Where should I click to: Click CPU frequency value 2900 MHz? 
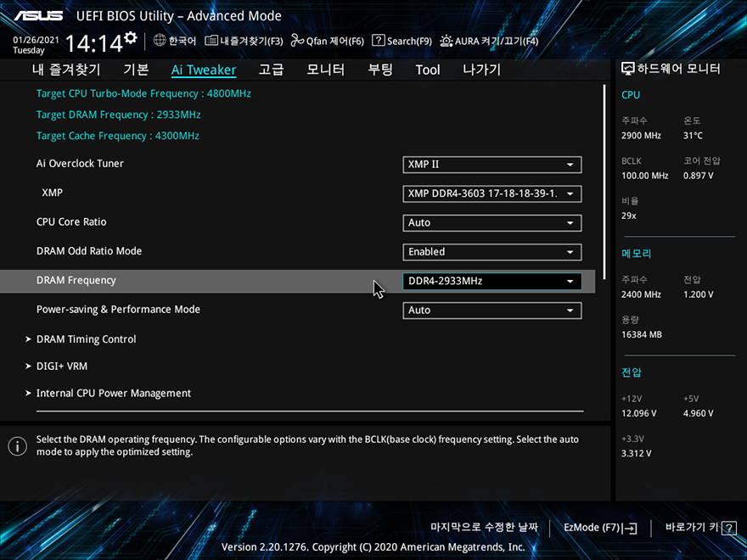641,136
